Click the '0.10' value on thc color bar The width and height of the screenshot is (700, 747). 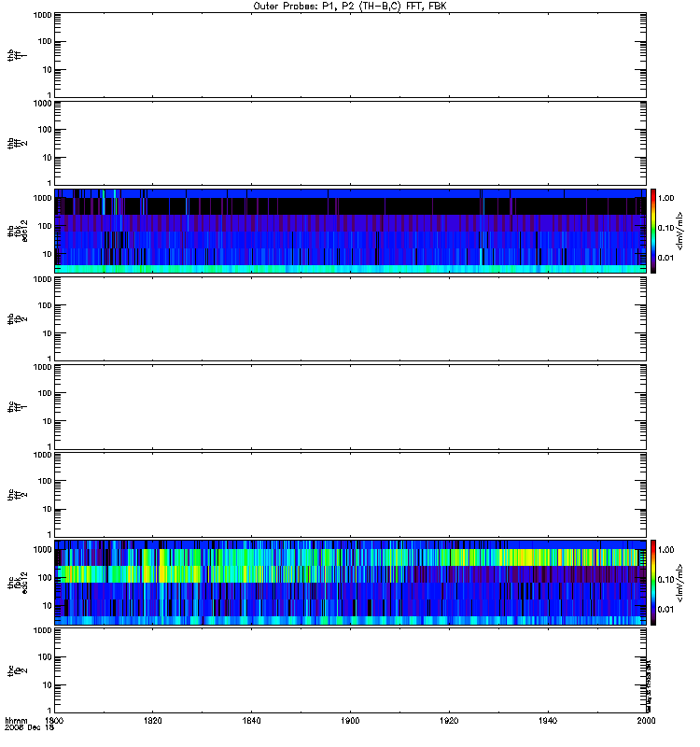tap(665, 580)
